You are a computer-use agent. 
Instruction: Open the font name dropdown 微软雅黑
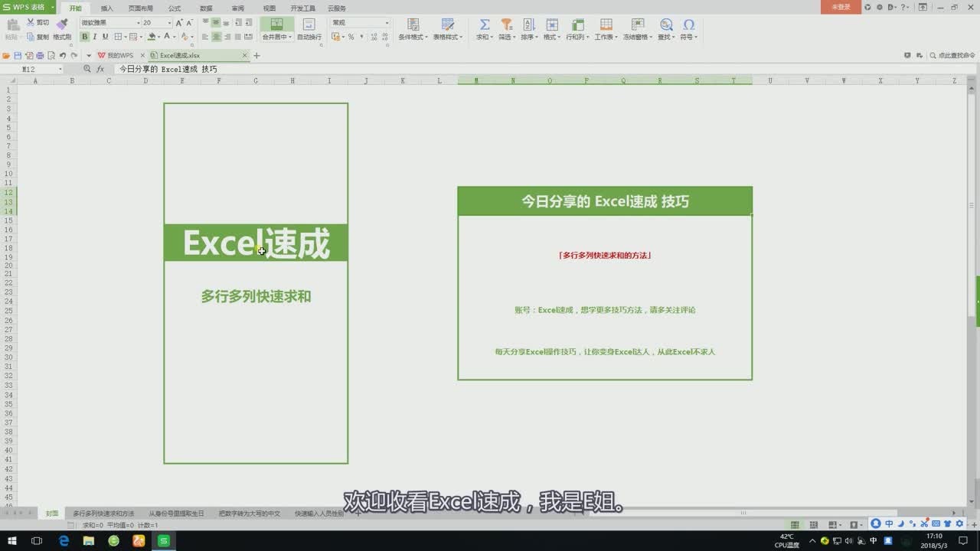pos(110,23)
